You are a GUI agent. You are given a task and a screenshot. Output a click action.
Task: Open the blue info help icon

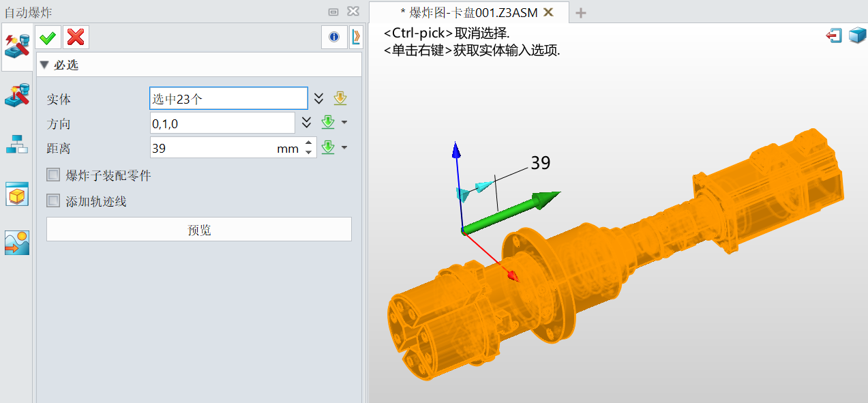coord(334,37)
